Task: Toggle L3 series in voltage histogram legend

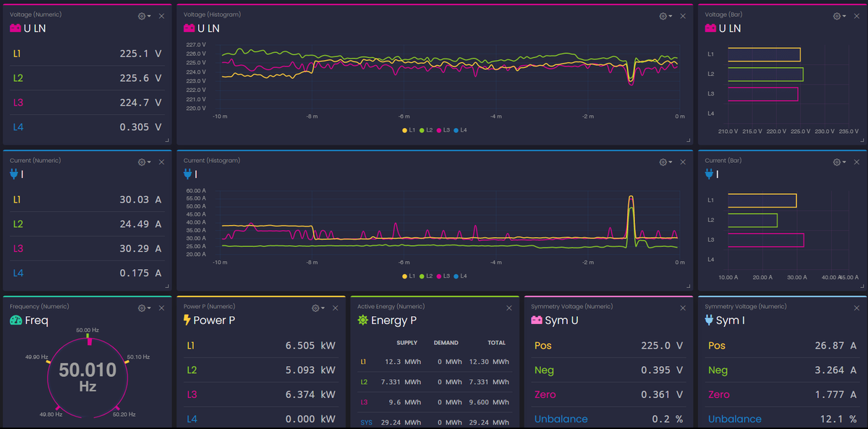Action: click(x=444, y=130)
